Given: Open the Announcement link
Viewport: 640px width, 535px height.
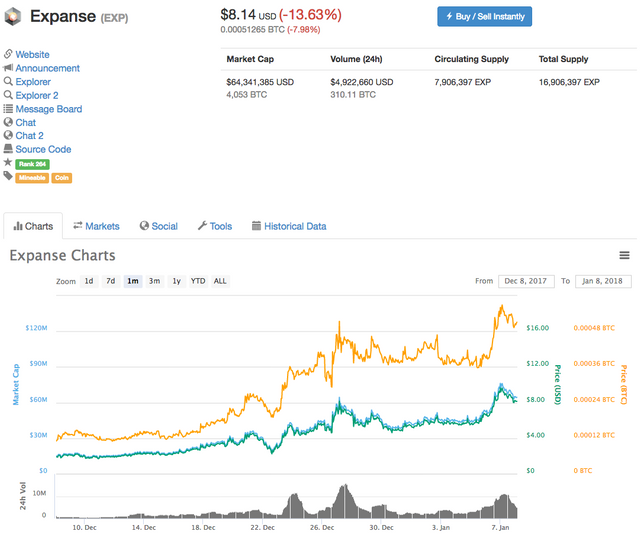Looking at the screenshot, I should pos(47,68).
